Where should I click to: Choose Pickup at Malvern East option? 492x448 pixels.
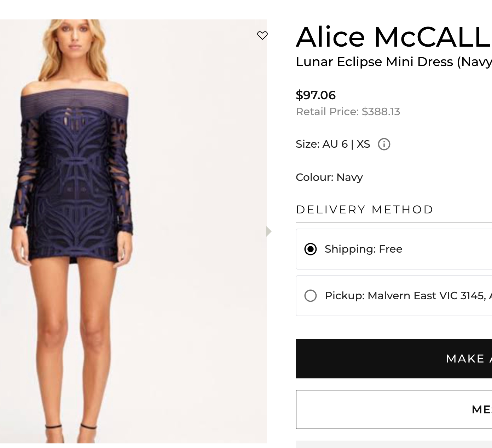[311, 296]
